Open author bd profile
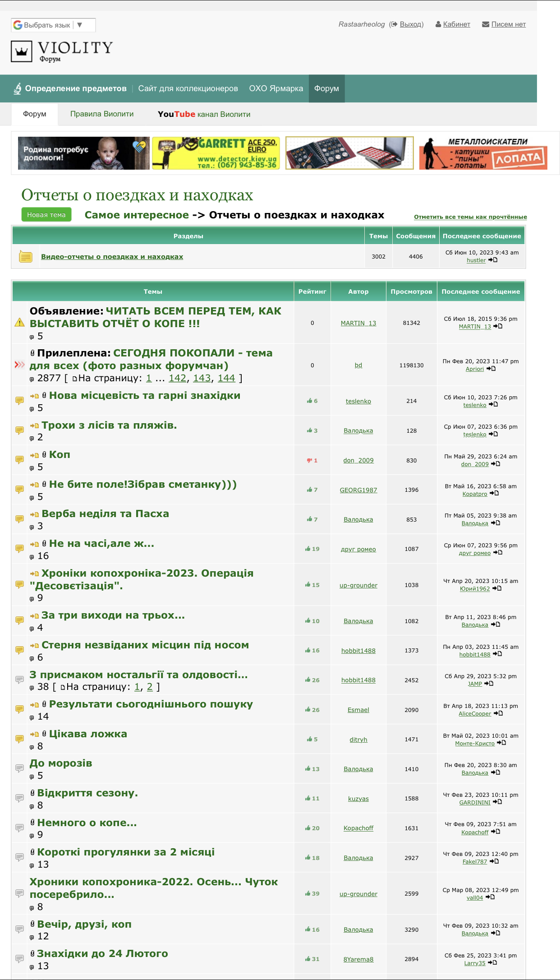The height and width of the screenshot is (980, 560). coord(358,365)
